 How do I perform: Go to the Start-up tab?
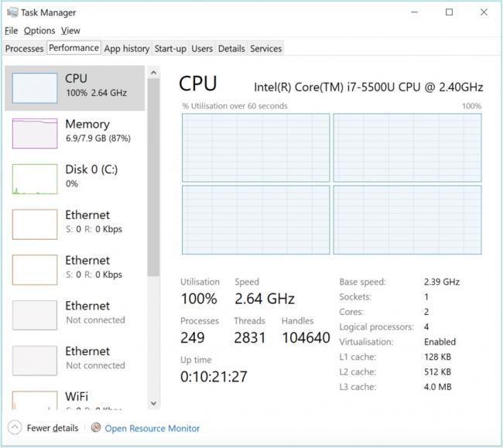click(170, 49)
